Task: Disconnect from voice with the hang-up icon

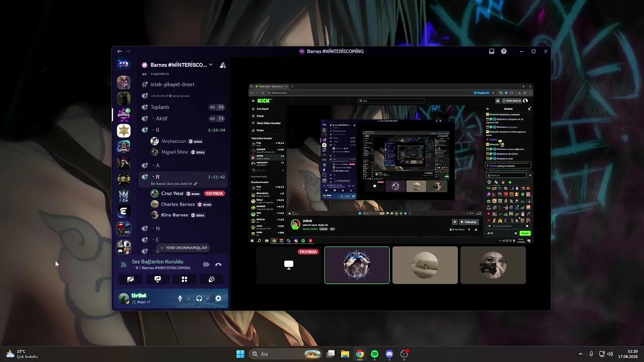Action: point(218,264)
